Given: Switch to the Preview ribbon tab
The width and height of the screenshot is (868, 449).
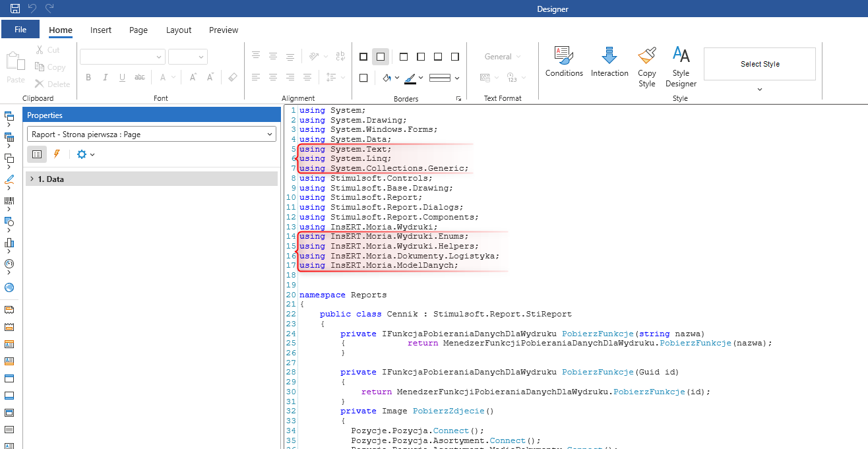Looking at the screenshot, I should pyautogui.click(x=224, y=30).
